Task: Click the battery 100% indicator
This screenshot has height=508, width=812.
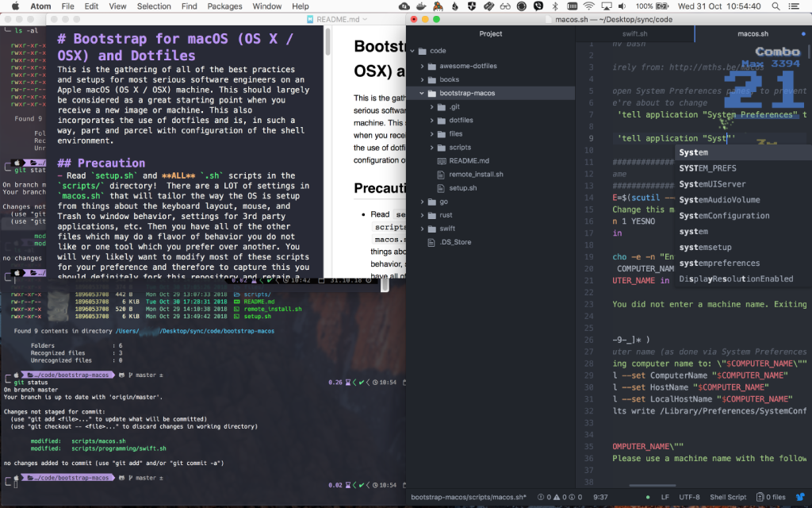Action: point(652,6)
